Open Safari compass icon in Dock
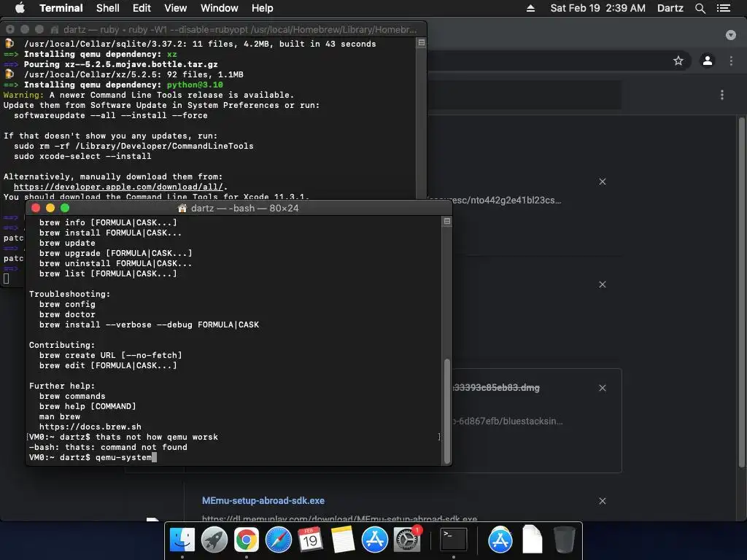The height and width of the screenshot is (560, 747). tap(278, 540)
